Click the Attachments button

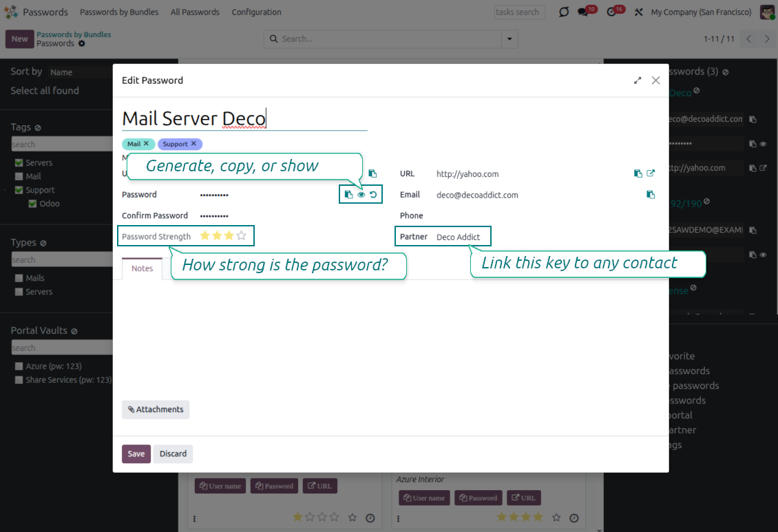[x=156, y=409]
